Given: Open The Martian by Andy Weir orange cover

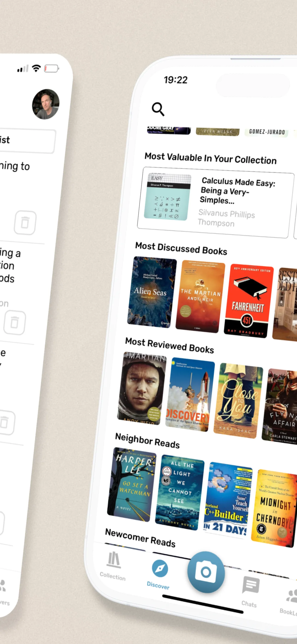Looking at the screenshot, I should pyautogui.click(x=200, y=297).
